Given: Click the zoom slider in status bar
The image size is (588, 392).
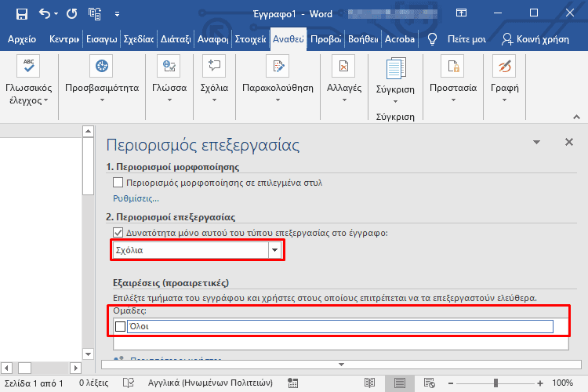Looking at the screenshot, I should (494, 383).
